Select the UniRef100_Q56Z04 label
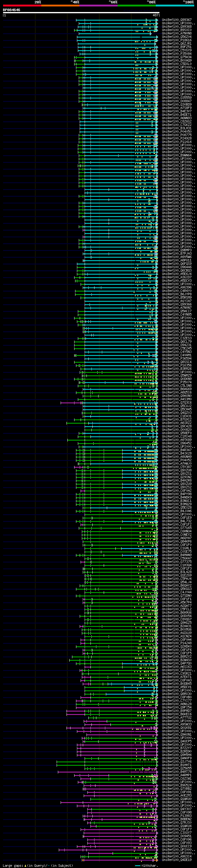 coord(177,37)
